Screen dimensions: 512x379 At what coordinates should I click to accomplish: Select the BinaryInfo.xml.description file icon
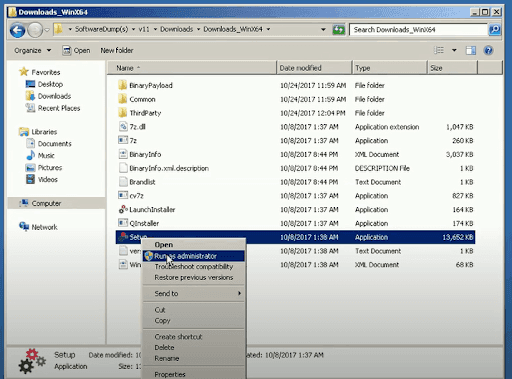pos(123,168)
